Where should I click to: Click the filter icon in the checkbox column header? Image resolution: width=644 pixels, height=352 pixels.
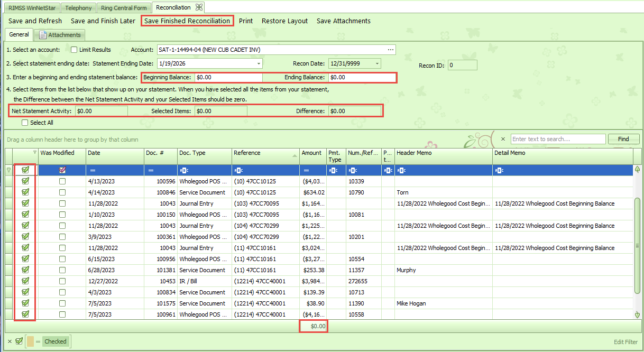pyautogui.click(x=35, y=152)
